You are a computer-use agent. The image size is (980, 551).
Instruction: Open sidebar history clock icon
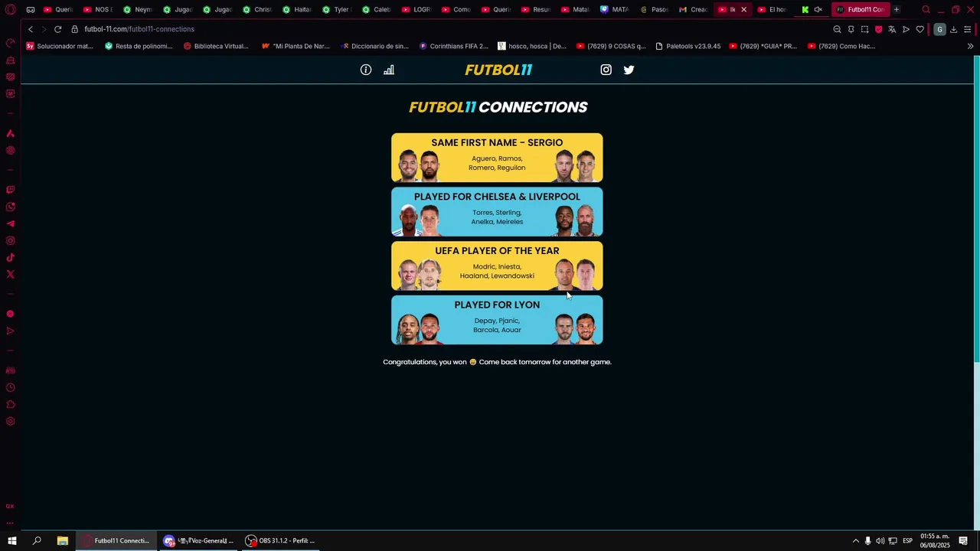click(x=11, y=387)
